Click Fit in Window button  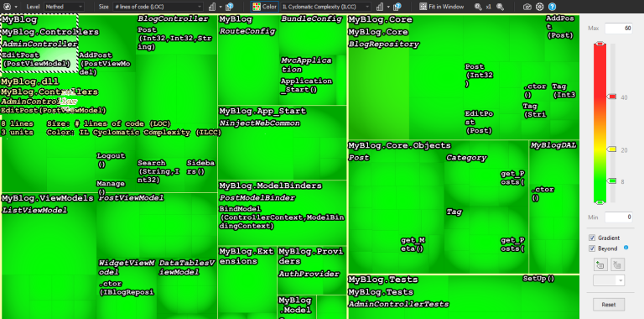tap(442, 7)
